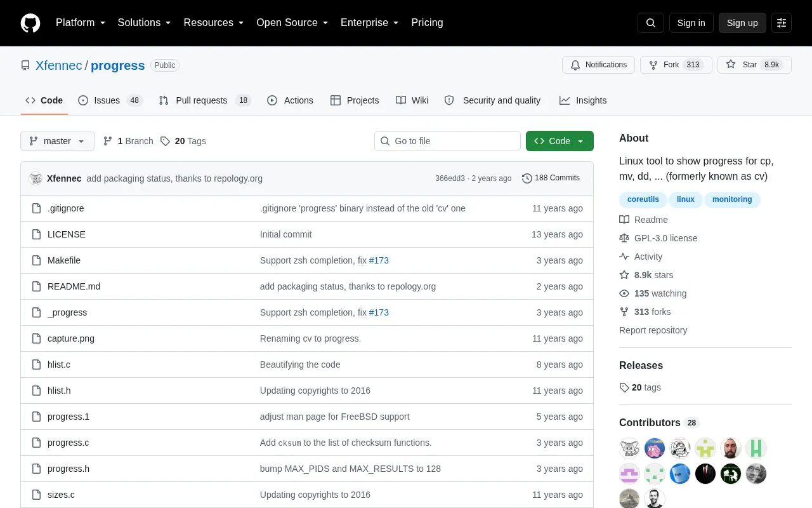This screenshot has height=508, width=812.
Task: Click the file icon beside capture.png
Action: pyautogui.click(x=36, y=338)
